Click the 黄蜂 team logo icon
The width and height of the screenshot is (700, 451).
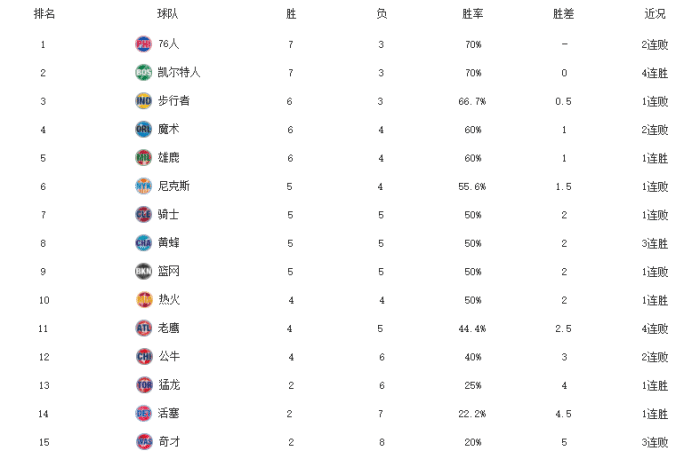[x=143, y=242]
